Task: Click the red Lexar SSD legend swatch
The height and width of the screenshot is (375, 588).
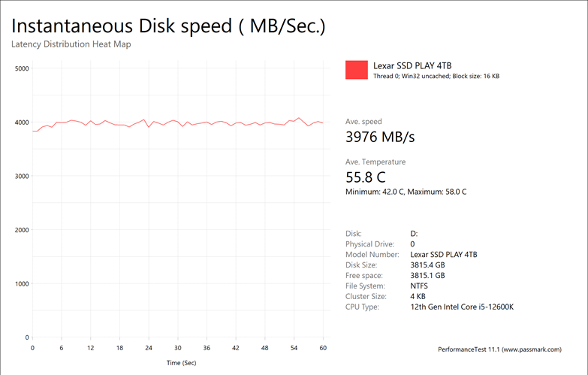Action: pyautogui.click(x=357, y=70)
